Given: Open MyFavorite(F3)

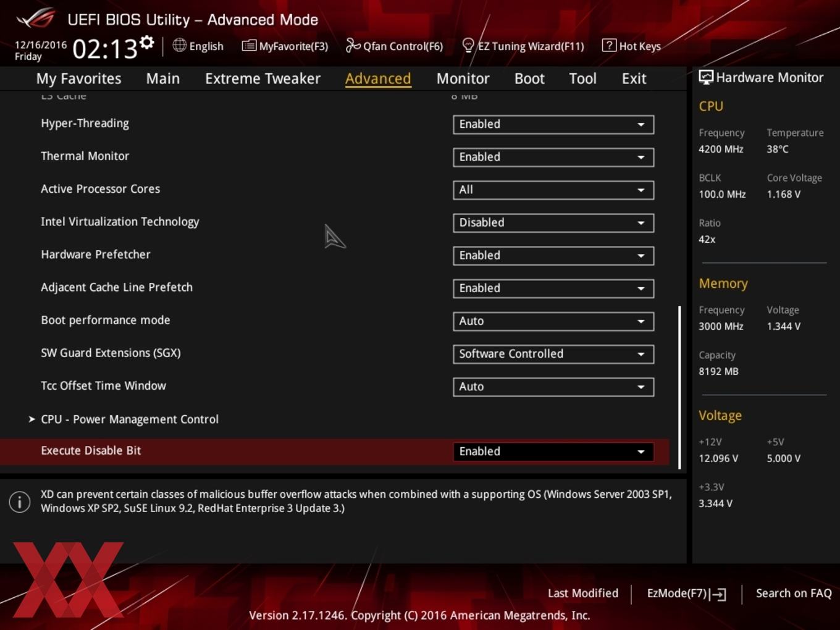Looking at the screenshot, I should (x=285, y=46).
